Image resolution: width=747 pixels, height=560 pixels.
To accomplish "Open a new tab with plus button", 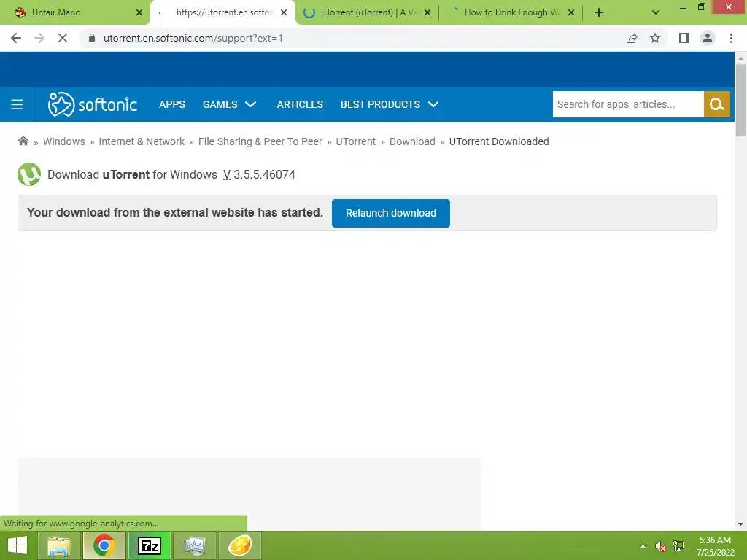I will pos(599,12).
